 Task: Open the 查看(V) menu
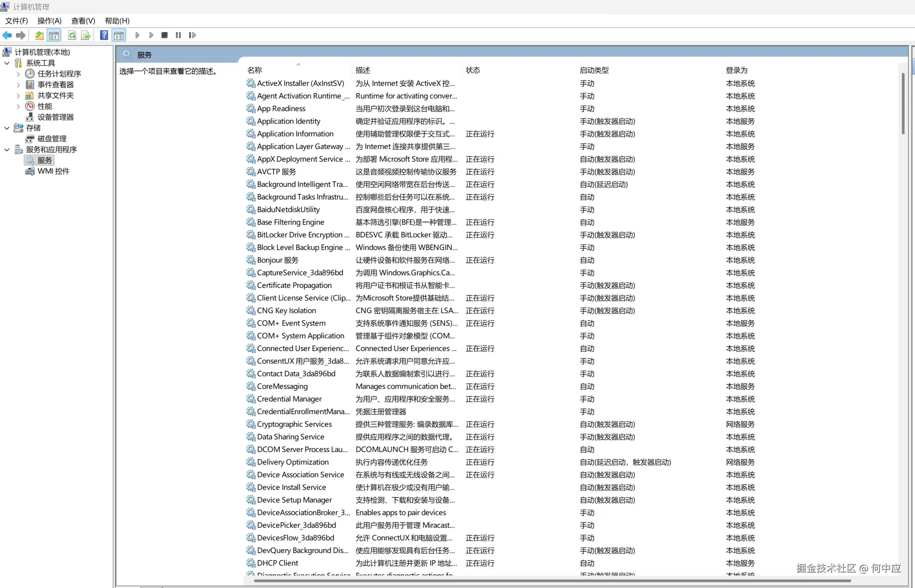pos(83,21)
